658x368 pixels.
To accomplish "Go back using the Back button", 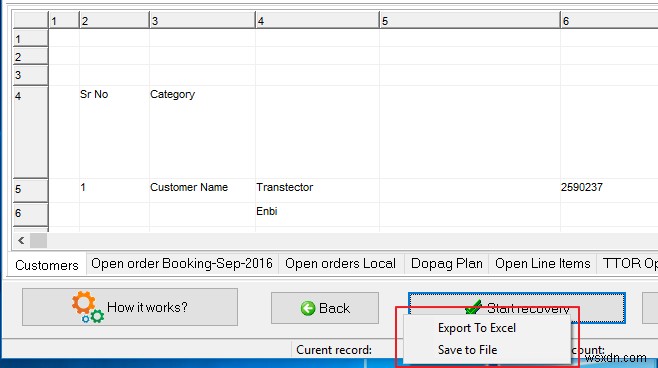I will click(x=325, y=308).
